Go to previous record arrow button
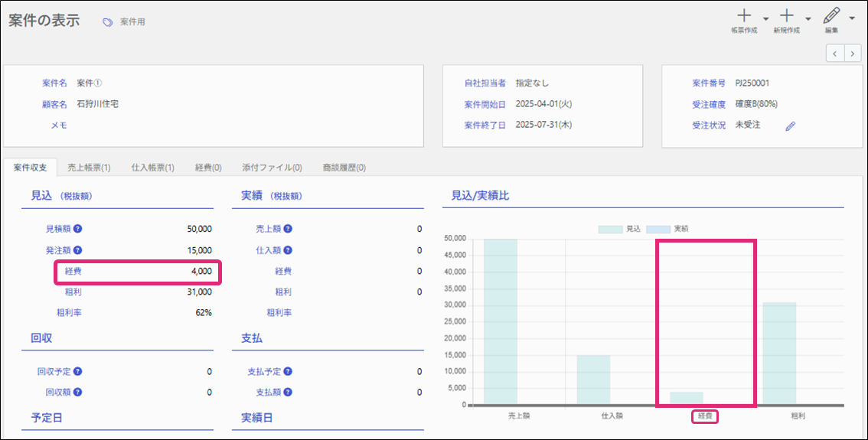868x440 pixels. pos(834,53)
